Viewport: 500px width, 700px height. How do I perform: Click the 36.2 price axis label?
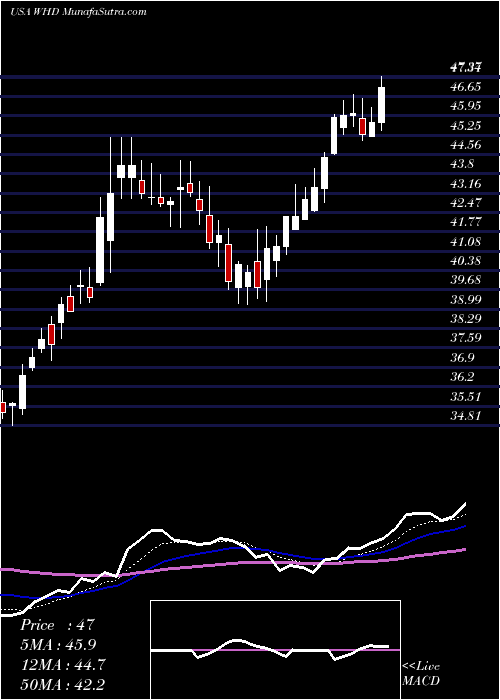[x=462, y=377]
